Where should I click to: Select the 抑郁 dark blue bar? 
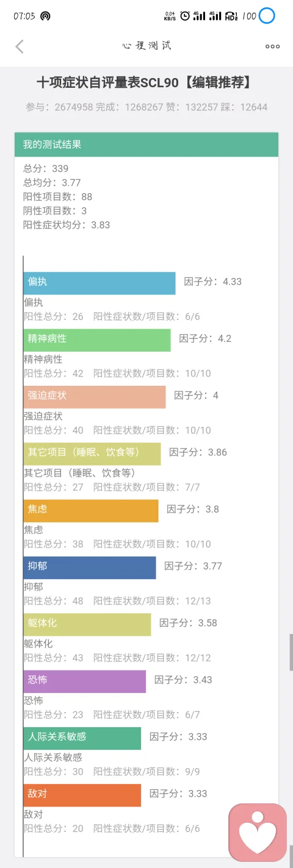90,567
